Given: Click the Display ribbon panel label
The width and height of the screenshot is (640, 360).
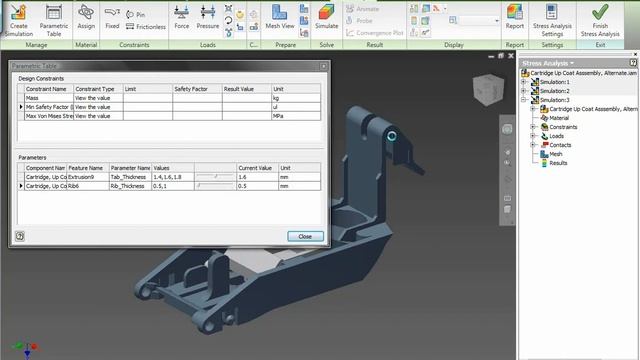Looking at the screenshot, I should 454,45.
